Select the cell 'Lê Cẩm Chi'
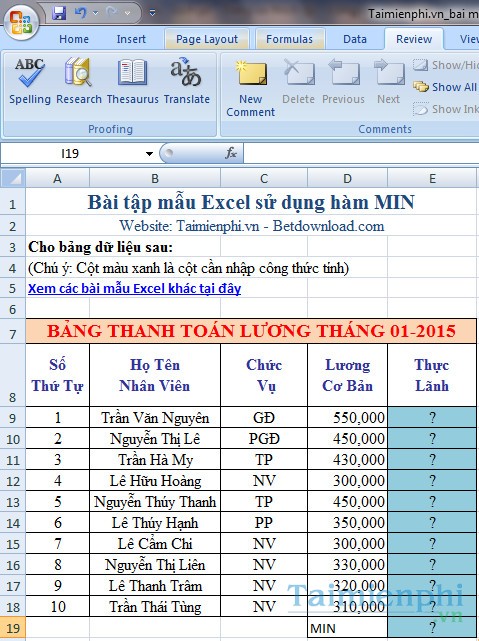 pos(155,544)
